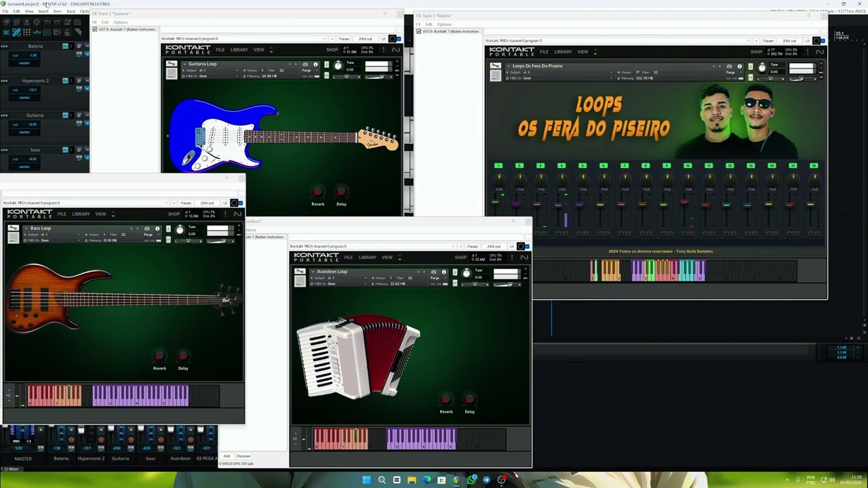The width and height of the screenshot is (868, 488).
Task: Click previous instrument arrow in Loops Os Fera header
Action: (x=713, y=66)
